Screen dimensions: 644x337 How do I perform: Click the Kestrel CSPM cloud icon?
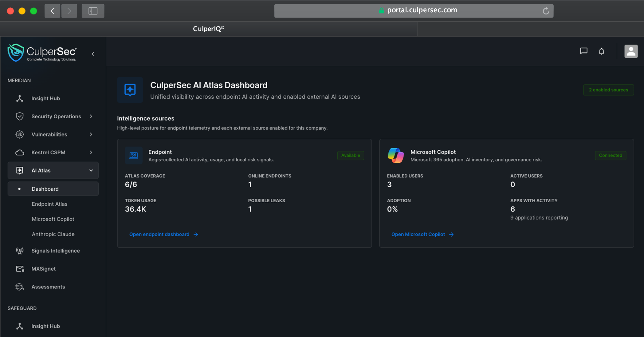tap(20, 153)
